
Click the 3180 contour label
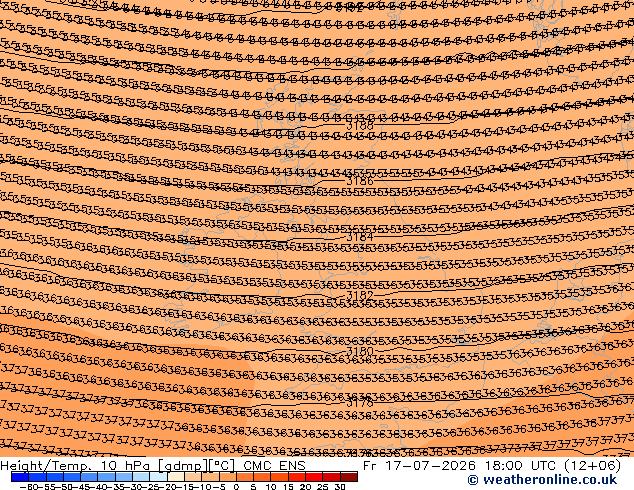pyautogui.click(x=360, y=351)
